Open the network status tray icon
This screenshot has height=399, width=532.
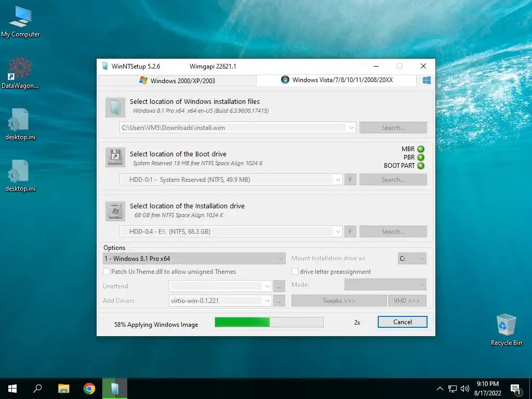[453, 389]
